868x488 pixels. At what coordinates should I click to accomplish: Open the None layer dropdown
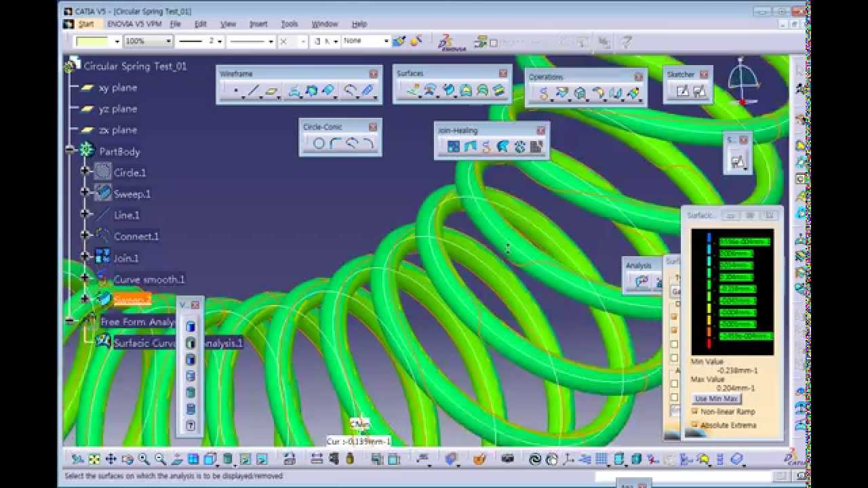(387, 41)
